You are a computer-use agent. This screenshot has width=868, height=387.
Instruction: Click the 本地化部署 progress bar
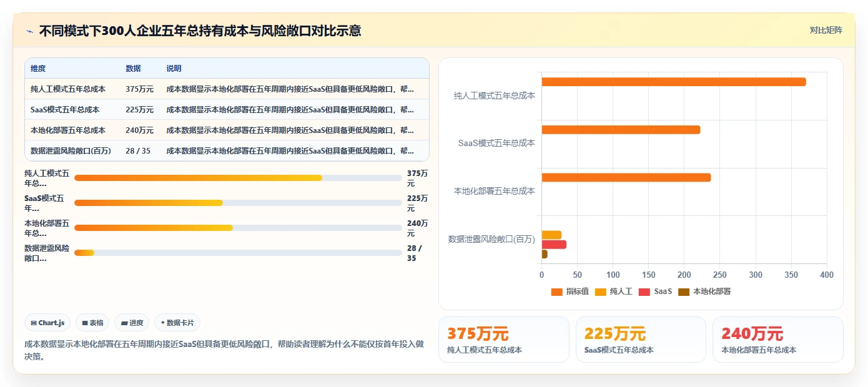coord(238,228)
